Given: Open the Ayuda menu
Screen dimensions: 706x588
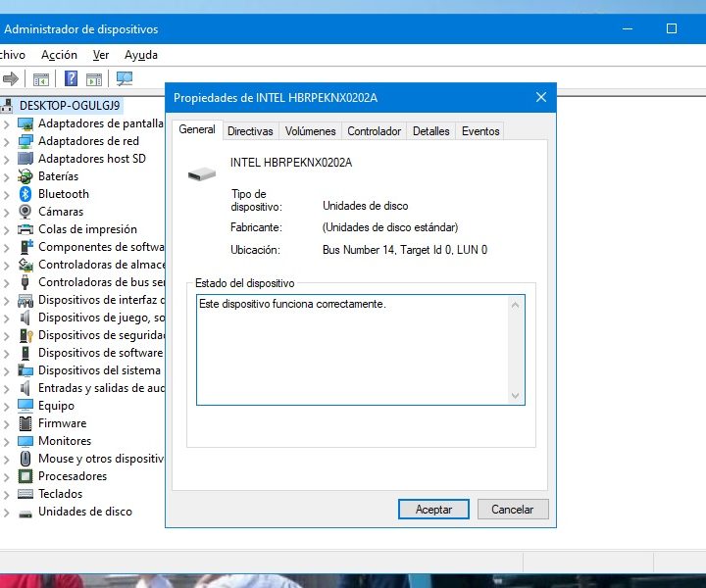Looking at the screenshot, I should 141,55.
